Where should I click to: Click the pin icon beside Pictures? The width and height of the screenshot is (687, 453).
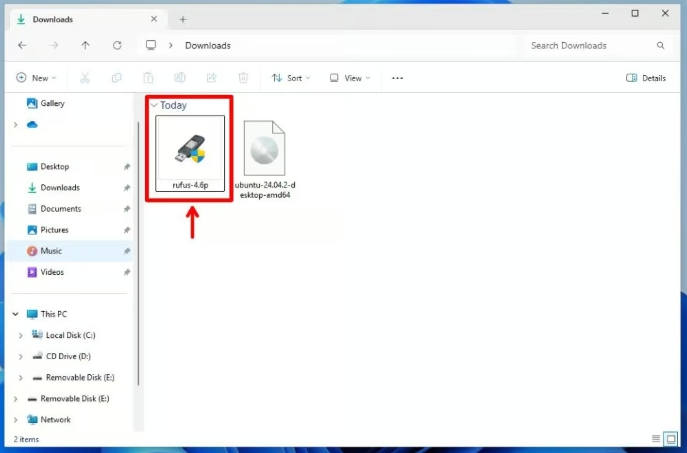point(127,230)
